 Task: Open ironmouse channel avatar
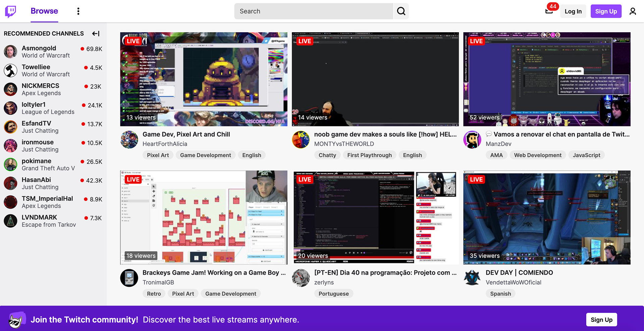click(x=11, y=146)
